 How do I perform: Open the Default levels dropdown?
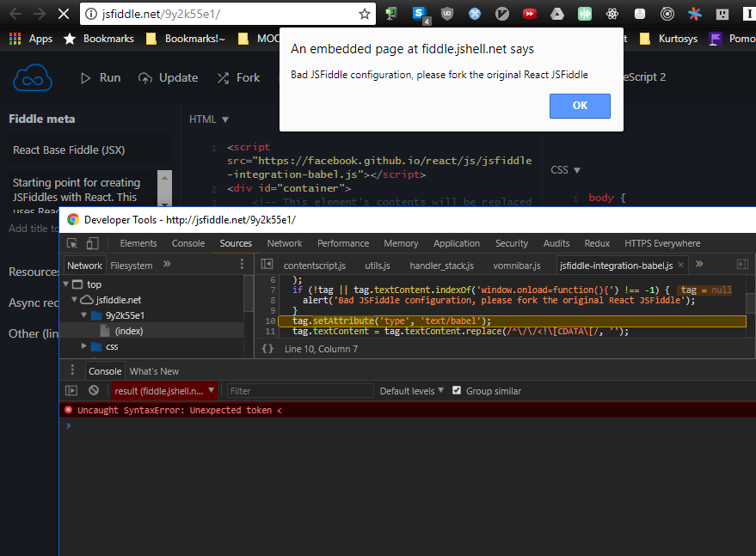pyautogui.click(x=411, y=390)
